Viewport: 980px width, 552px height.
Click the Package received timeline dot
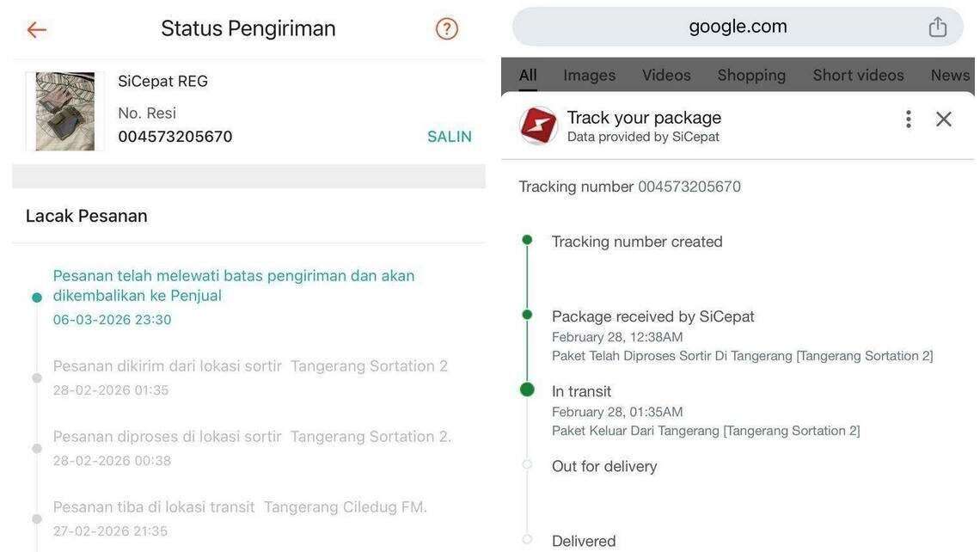528,315
